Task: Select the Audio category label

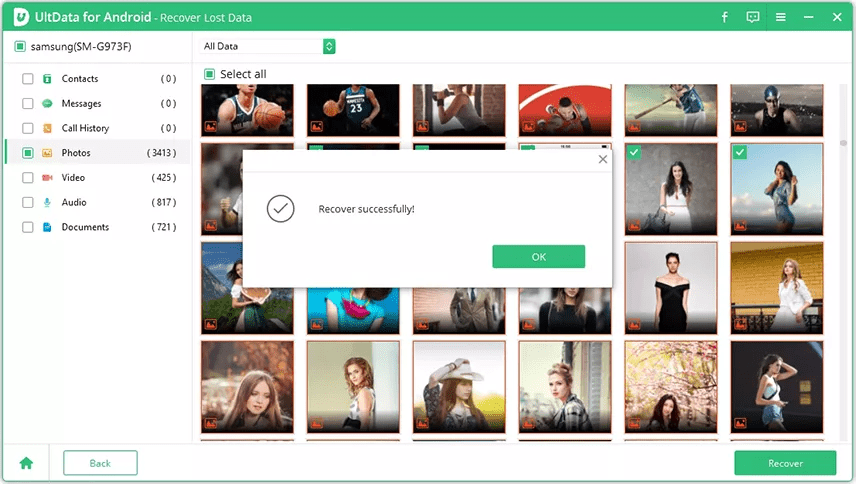Action: pos(74,202)
